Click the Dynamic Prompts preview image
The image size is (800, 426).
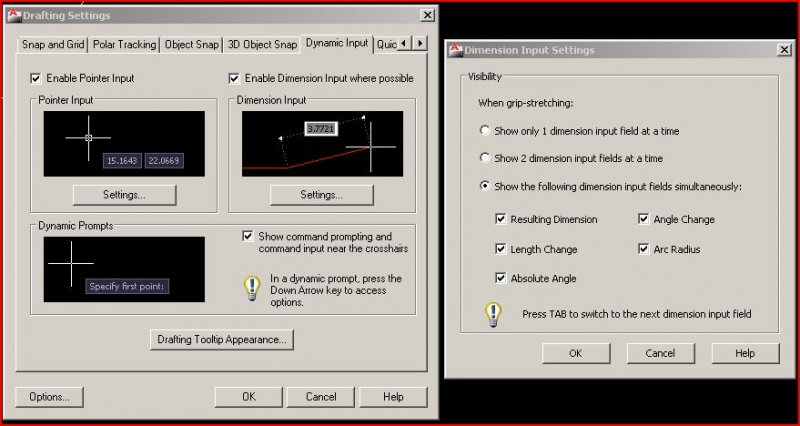pyautogui.click(x=124, y=269)
